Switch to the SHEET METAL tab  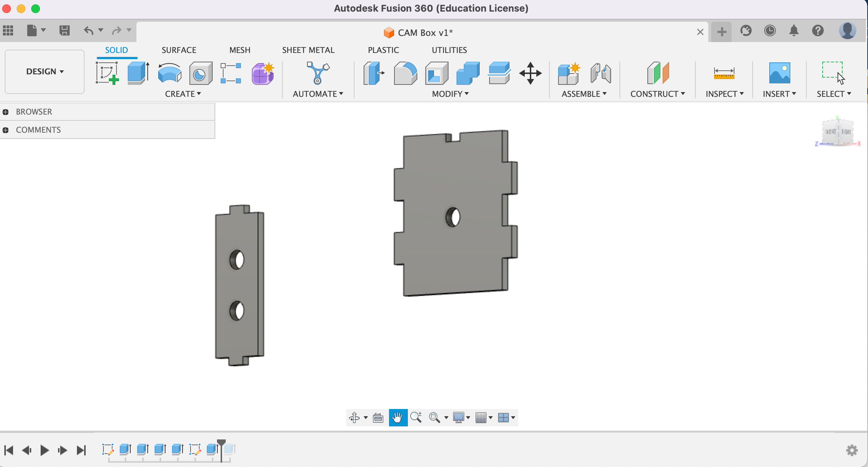pos(308,50)
